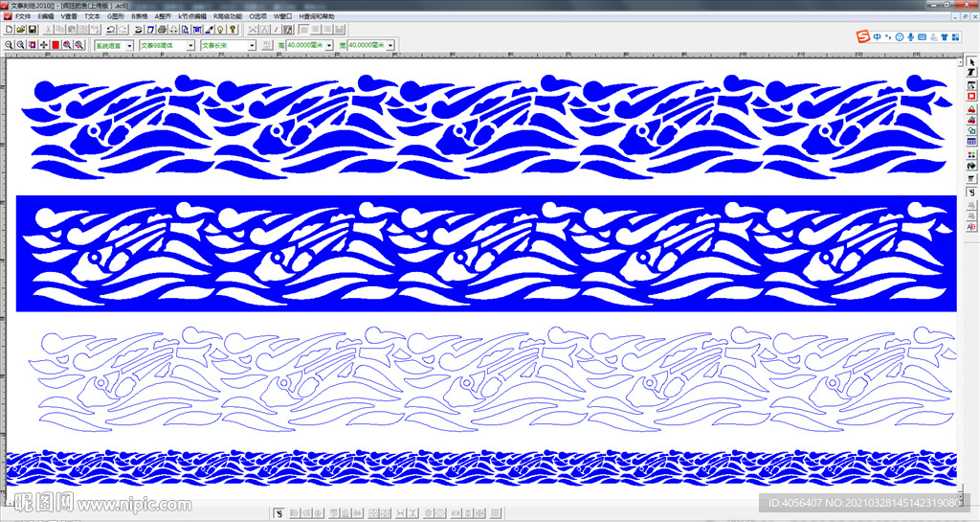Click the Sogou microphone voice input icon
Image resolution: width=980 pixels, height=522 pixels.
point(912,37)
